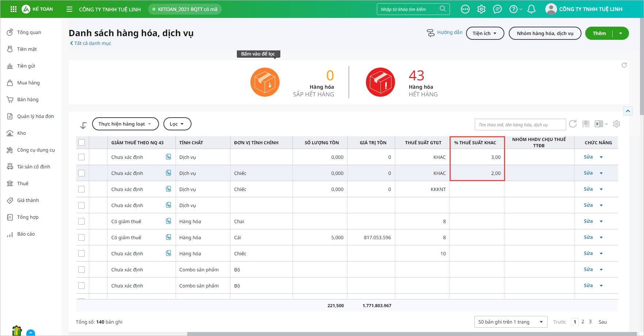The image size is (644, 336).
Task: Open Kho in the left sidebar
Action: click(x=21, y=133)
